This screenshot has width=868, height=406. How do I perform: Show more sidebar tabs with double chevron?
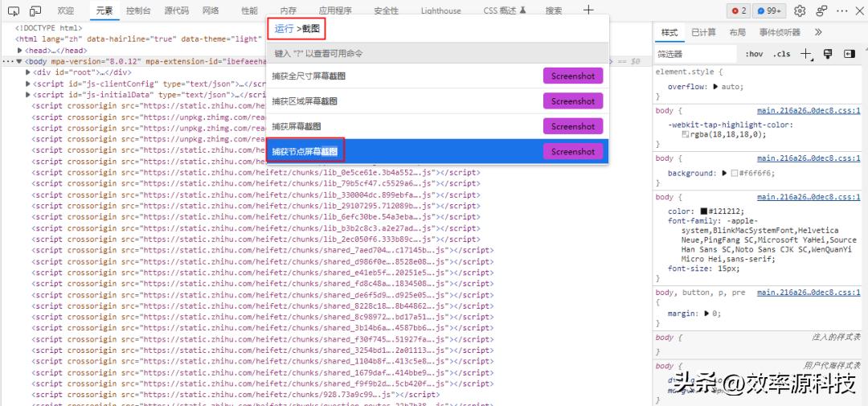point(819,33)
